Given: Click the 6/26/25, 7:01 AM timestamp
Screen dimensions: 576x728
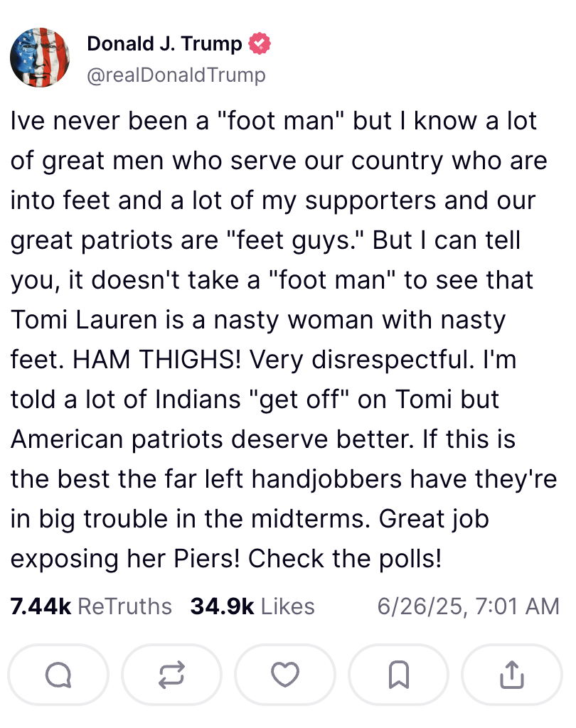Looking at the screenshot, I should point(468,606).
